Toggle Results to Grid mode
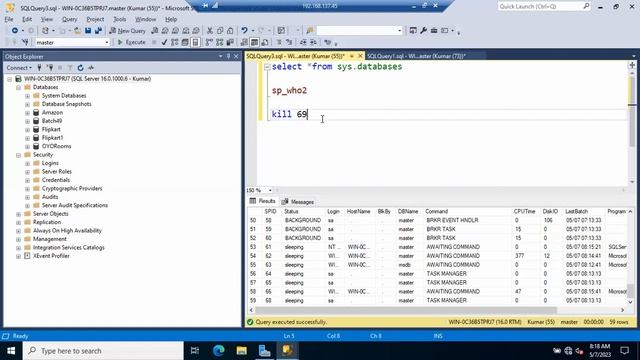Screen dimensions: 640x360 point(254,42)
